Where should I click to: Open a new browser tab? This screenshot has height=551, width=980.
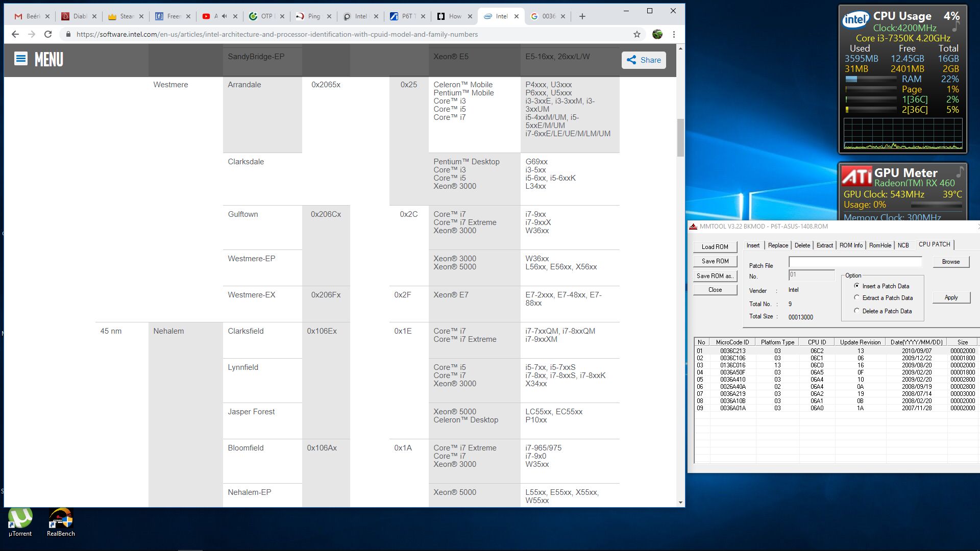[582, 16]
